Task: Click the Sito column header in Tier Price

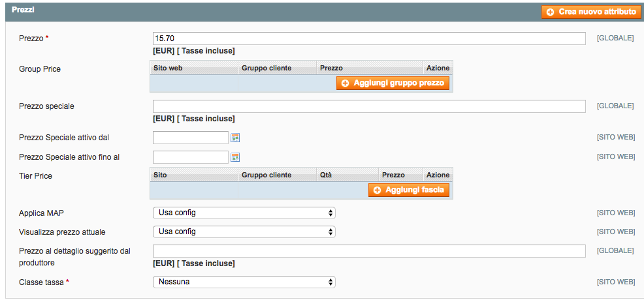Action: coord(160,175)
